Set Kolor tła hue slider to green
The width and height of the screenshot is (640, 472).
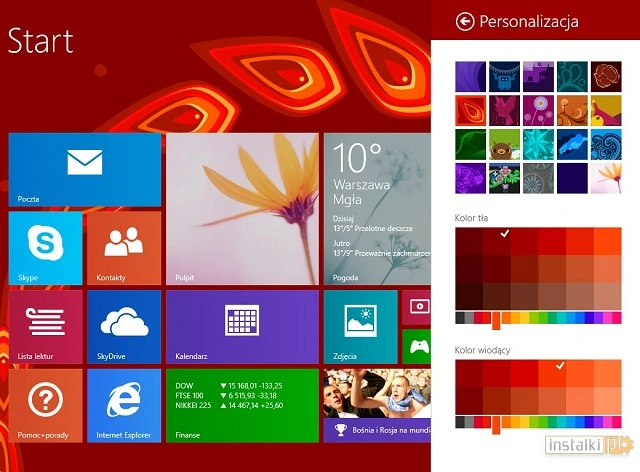click(543, 318)
